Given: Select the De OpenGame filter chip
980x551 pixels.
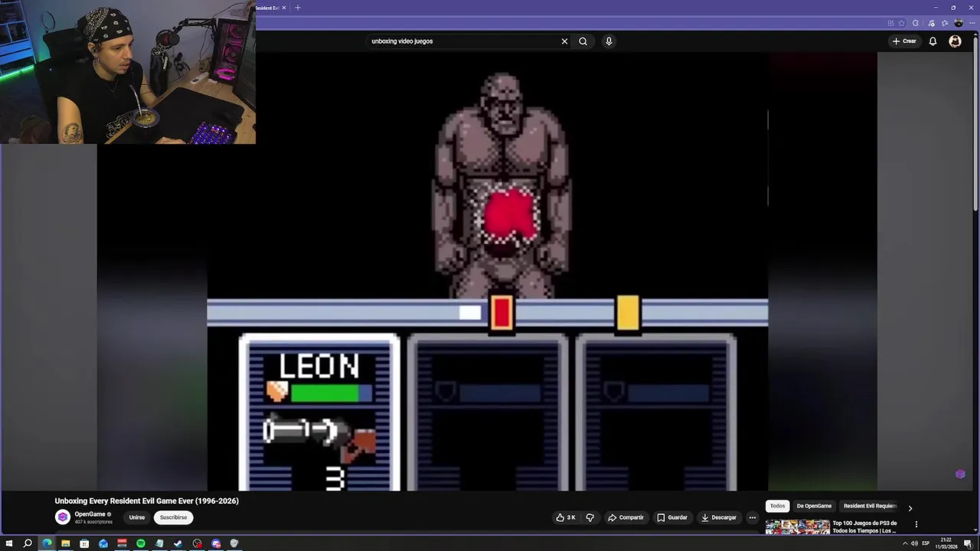Looking at the screenshot, I should coord(814,506).
